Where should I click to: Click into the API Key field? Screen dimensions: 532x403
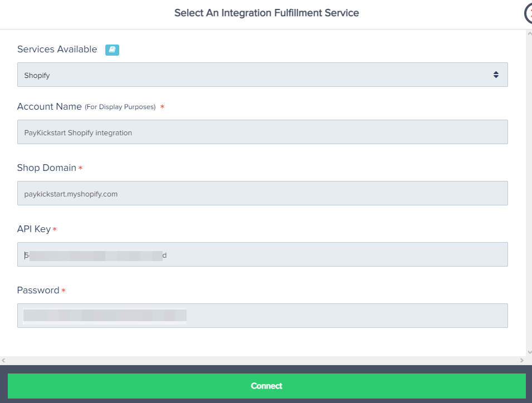[x=262, y=254]
